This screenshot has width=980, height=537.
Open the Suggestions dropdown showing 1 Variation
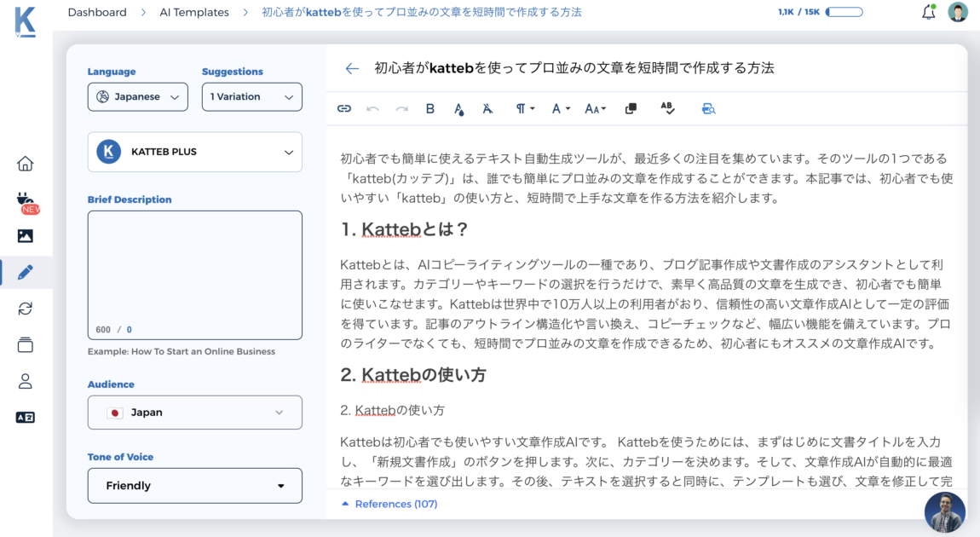coord(251,97)
